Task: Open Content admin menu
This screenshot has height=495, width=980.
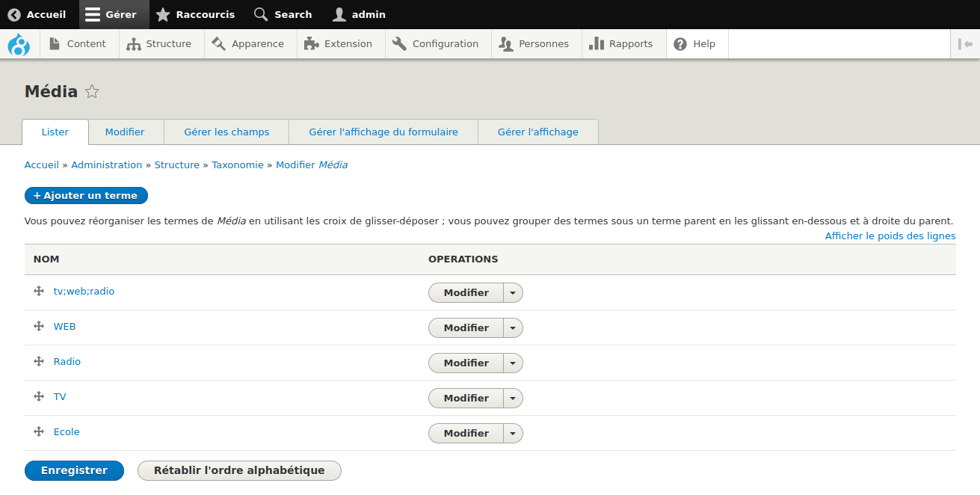Action: click(78, 44)
